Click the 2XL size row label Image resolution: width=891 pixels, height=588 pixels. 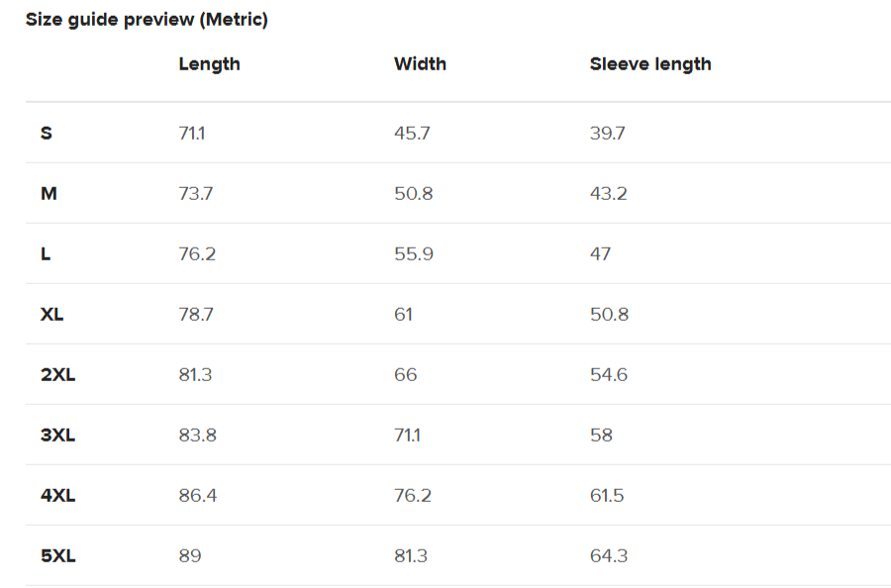click(x=57, y=374)
